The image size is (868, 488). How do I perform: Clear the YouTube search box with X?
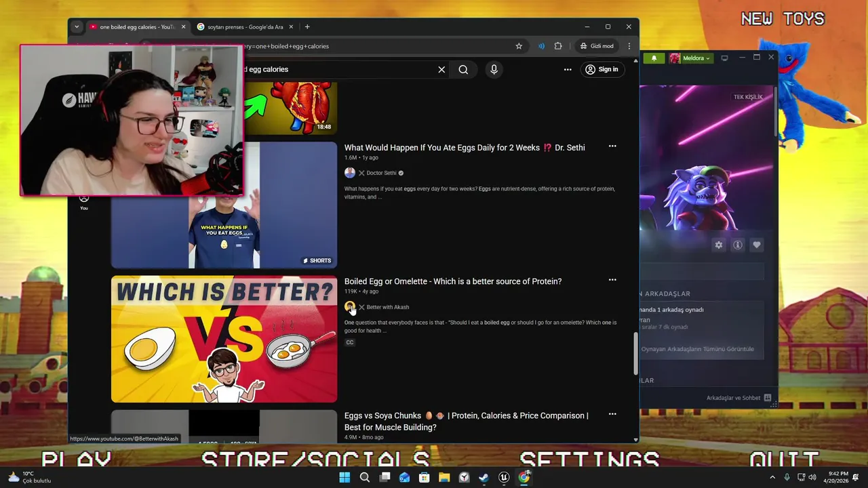[441, 69]
